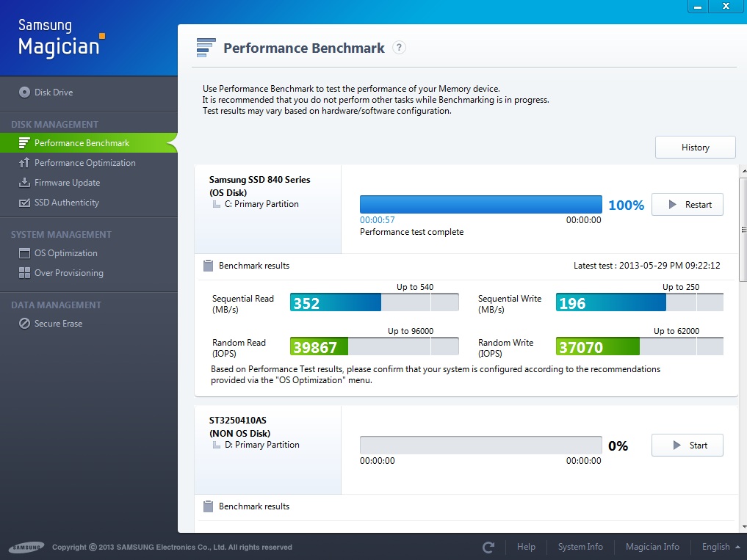747x560 pixels.
Task: Click the OS Optimization window icon
Action: [x=24, y=253]
